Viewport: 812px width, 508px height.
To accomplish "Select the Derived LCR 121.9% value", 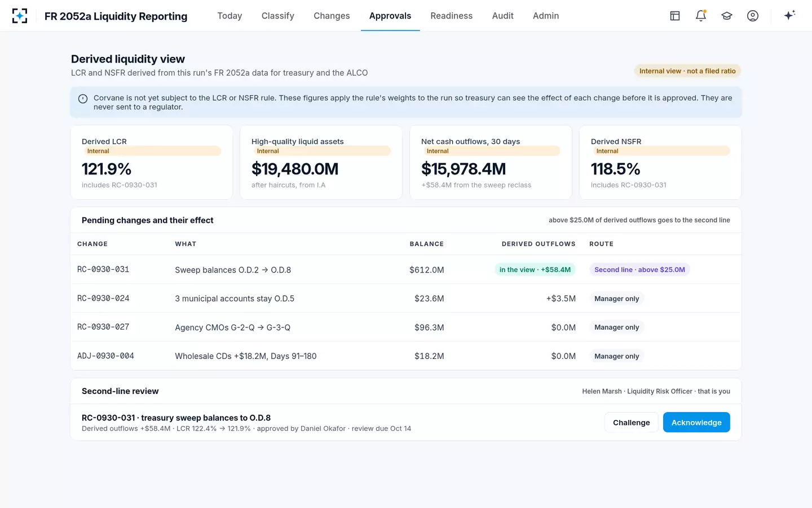I will tap(107, 169).
